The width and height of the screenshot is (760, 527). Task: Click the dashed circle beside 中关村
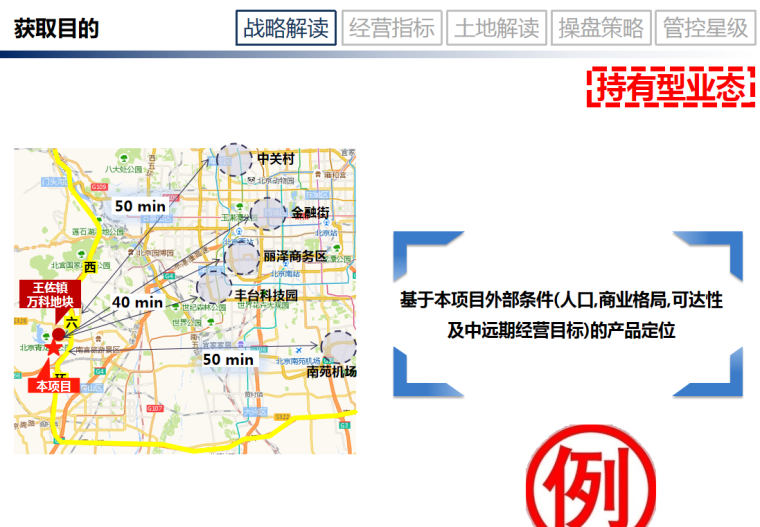pyautogui.click(x=234, y=160)
